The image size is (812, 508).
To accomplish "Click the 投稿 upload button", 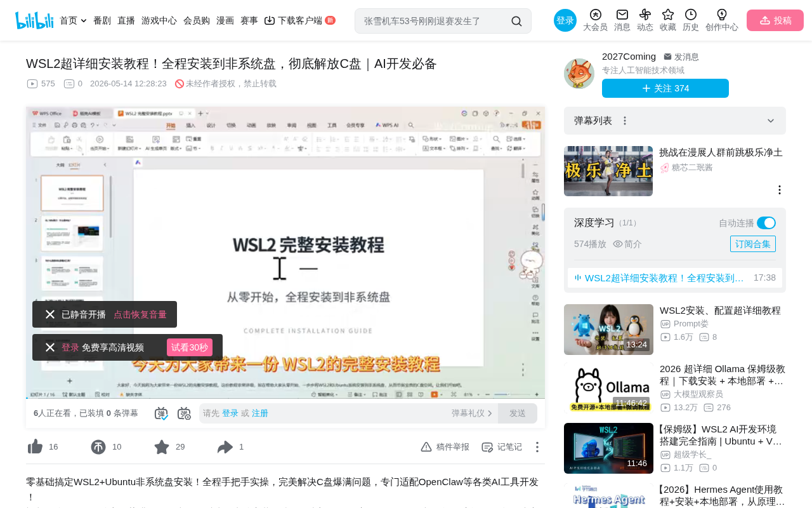I will pos(775,20).
